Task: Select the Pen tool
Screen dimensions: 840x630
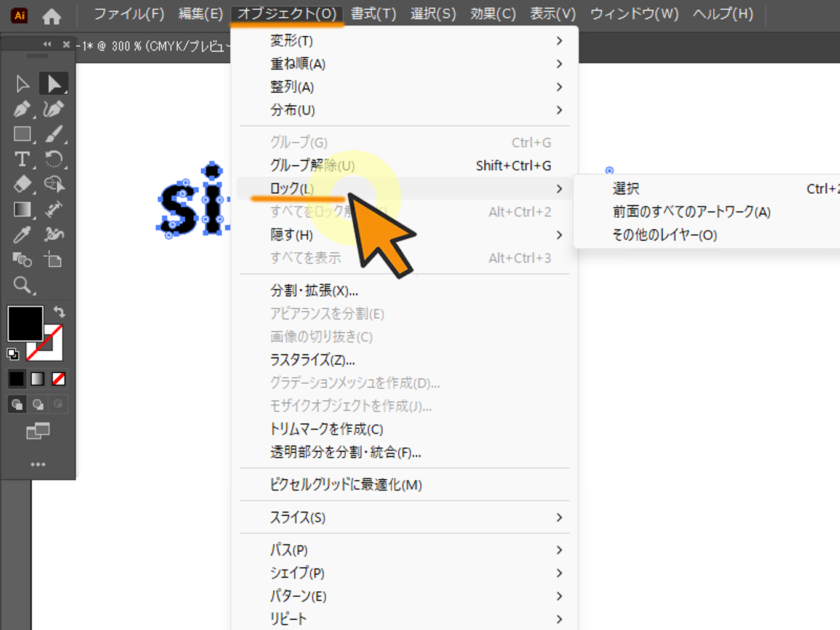Action: tap(22, 109)
